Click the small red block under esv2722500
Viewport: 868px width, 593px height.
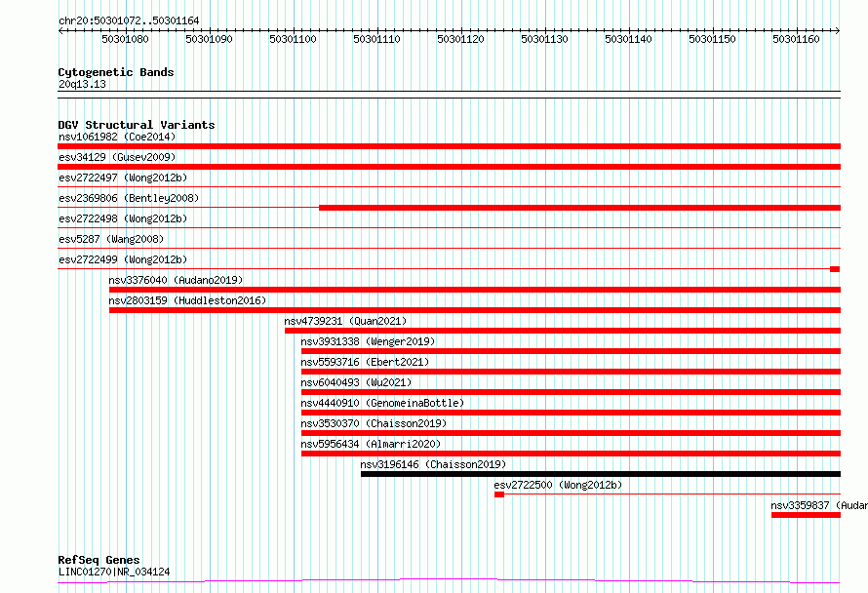tap(499, 494)
